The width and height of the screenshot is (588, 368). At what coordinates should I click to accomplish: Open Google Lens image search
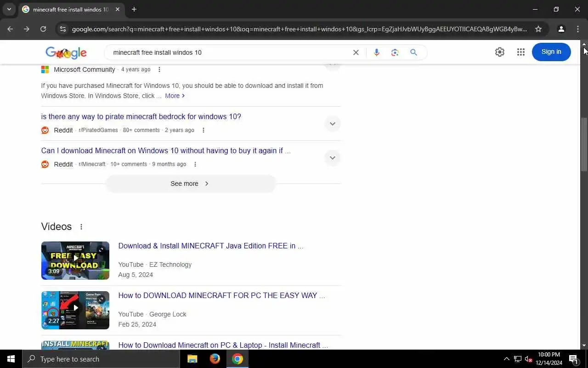(395, 52)
